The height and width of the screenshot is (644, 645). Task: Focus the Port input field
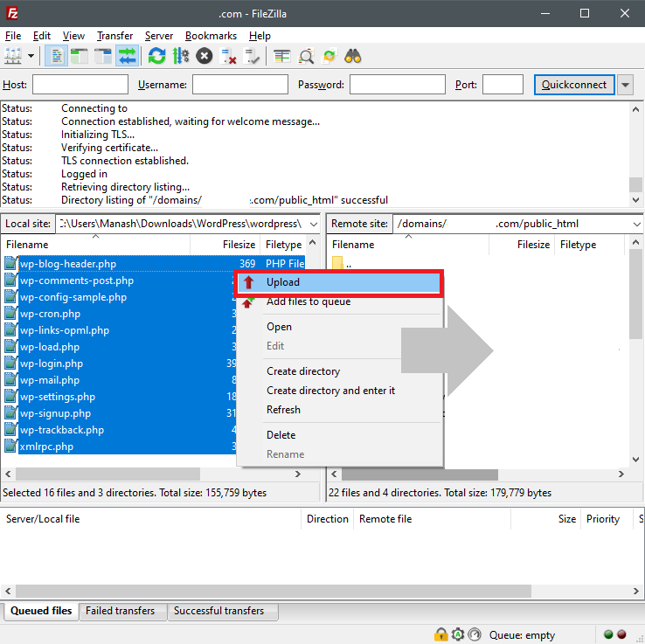(503, 84)
